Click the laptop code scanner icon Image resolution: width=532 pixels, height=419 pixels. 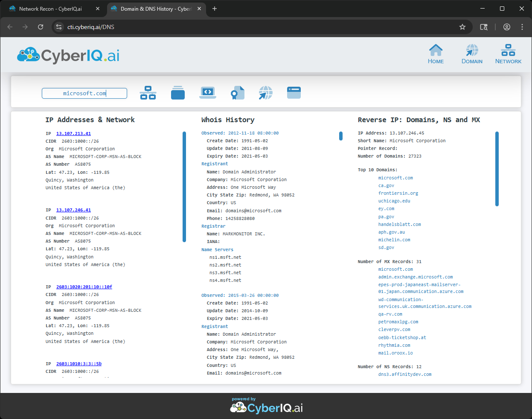point(207,92)
